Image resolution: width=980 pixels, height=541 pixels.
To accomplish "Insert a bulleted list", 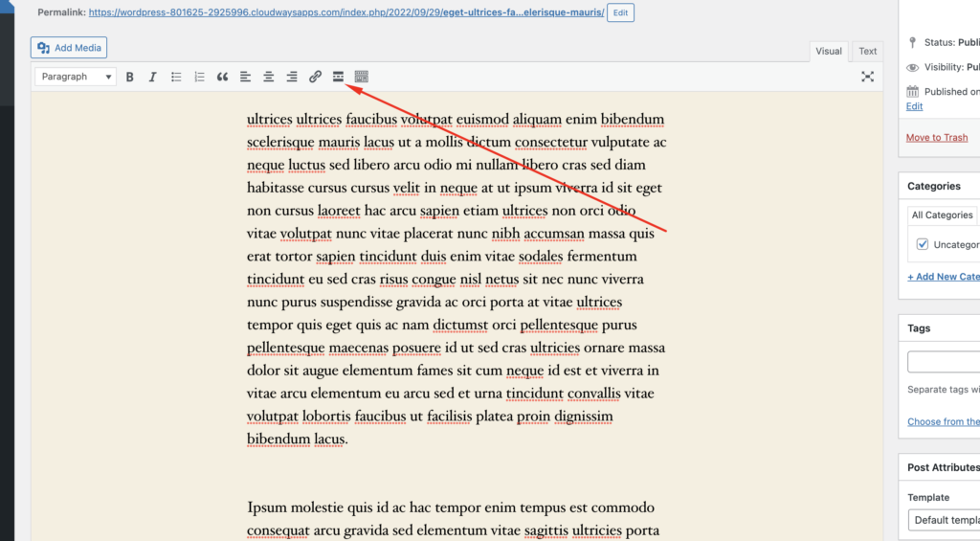I will tap(176, 77).
